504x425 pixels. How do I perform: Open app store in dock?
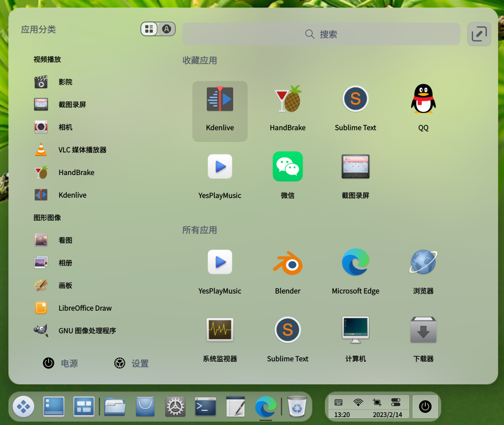145,407
